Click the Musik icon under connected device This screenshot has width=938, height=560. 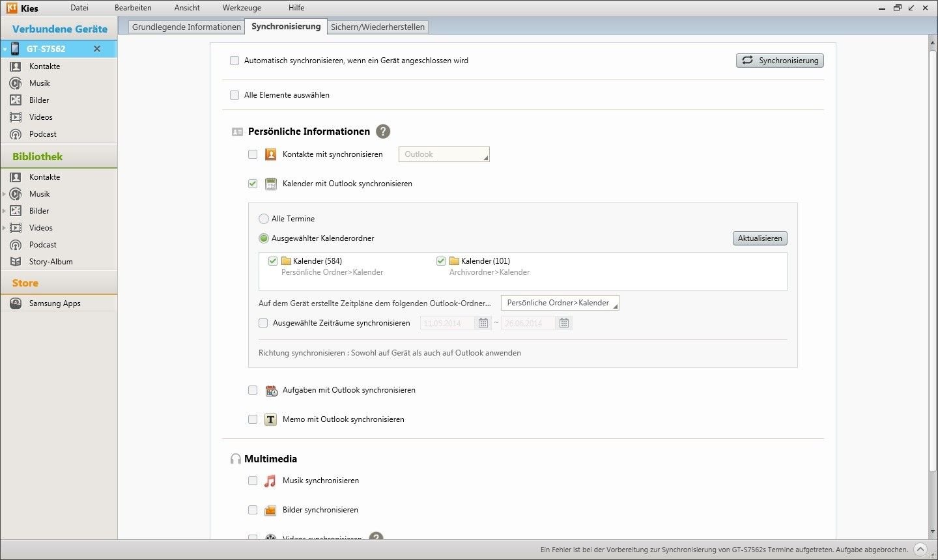(x=16, y=83)
